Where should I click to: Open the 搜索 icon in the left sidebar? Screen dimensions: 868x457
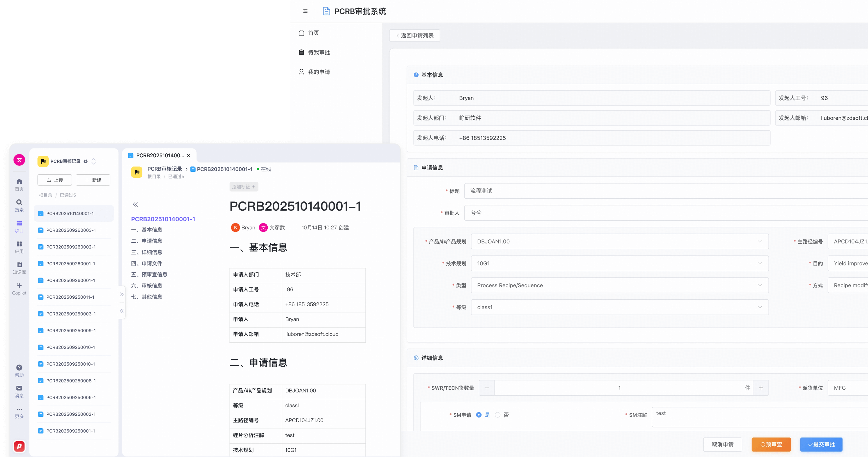click(19, 205)
